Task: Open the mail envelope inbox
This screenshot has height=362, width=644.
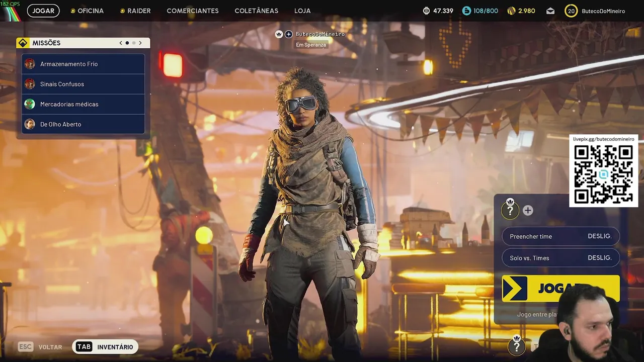Action: [x=550, y=11]
